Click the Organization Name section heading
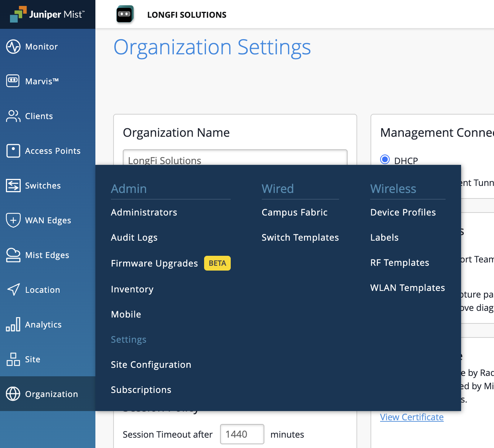 pos(176,132)
